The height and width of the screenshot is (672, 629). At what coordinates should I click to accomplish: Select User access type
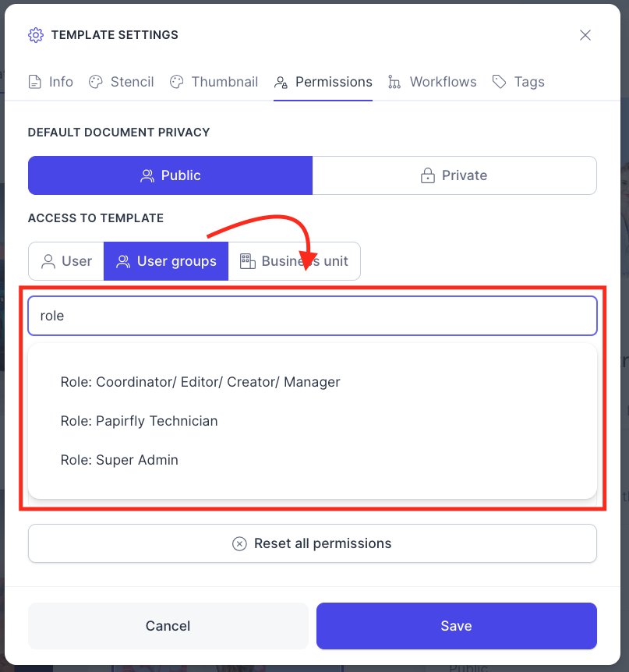click(x=66, y=261)
